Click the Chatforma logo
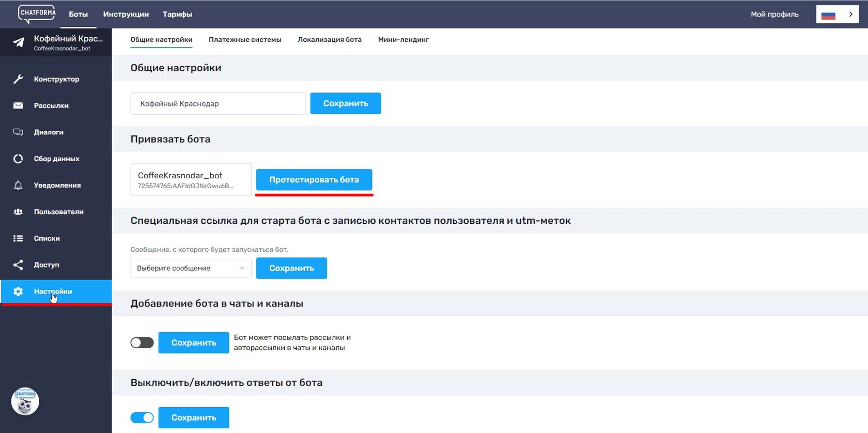Viewport: 868px width, 433px height. tap(37, 14)
